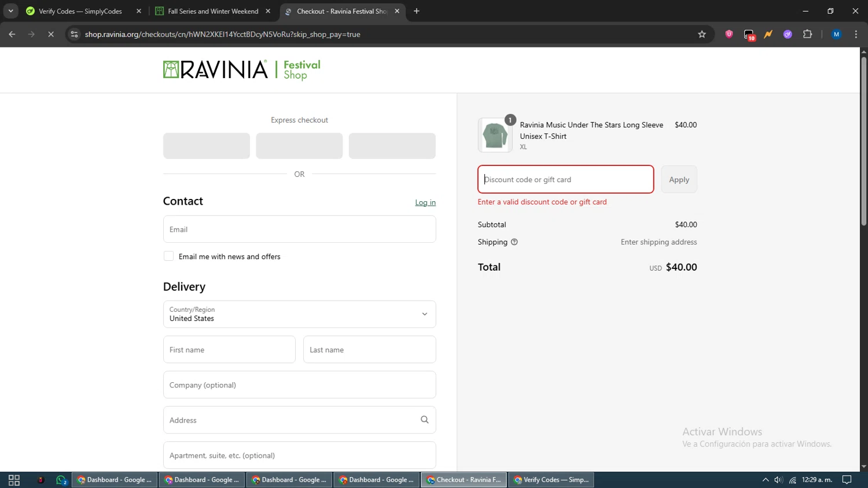Focus the Company (optional) field

pyautogui.click(x=299, y=385)
